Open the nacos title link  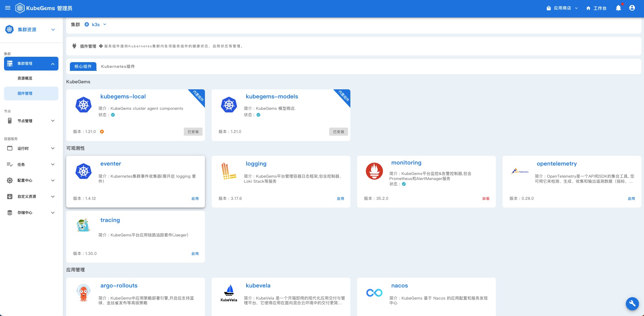(399, 285)
